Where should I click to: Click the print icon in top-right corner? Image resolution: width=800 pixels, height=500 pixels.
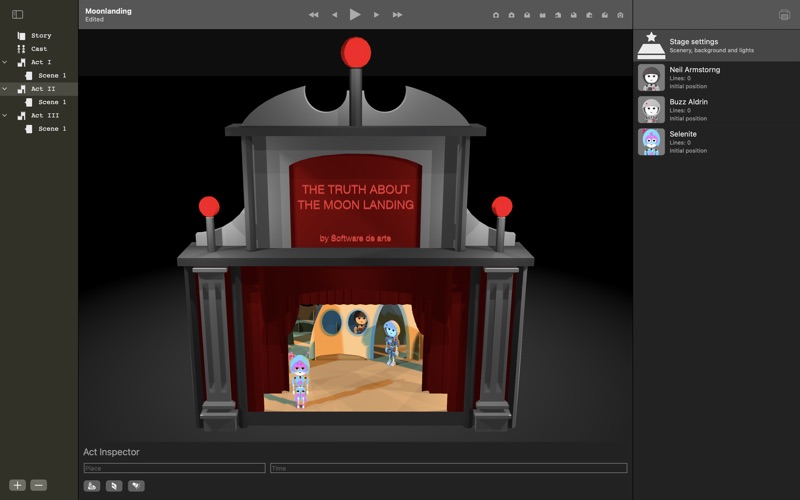(784, 15)
